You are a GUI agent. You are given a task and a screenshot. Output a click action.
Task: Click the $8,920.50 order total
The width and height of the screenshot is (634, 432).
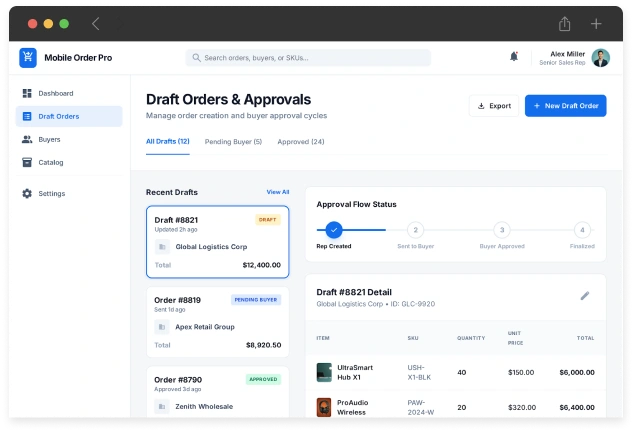point(264,345)
